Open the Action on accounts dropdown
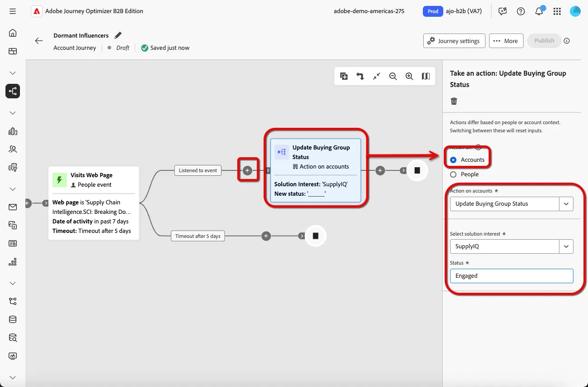This screenshot has height=387, width=588. click(x=511, y=204)
